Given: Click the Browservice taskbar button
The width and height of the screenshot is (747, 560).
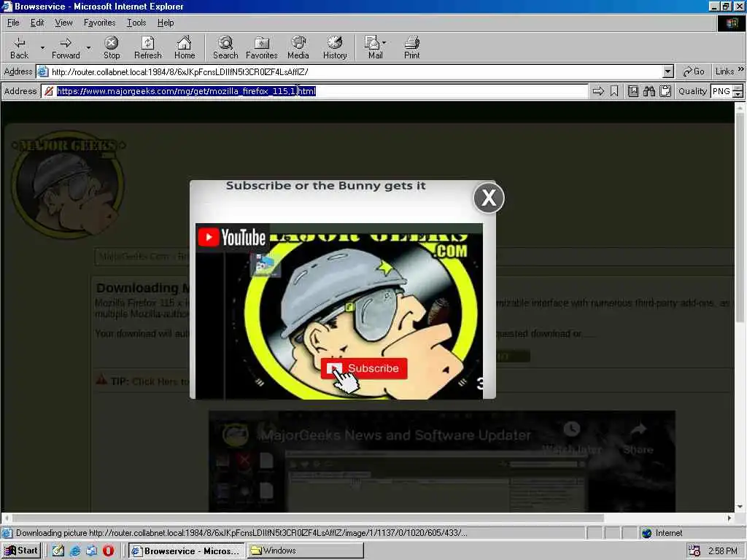Looking at the screenshot, I should click(x=186, y=551).
